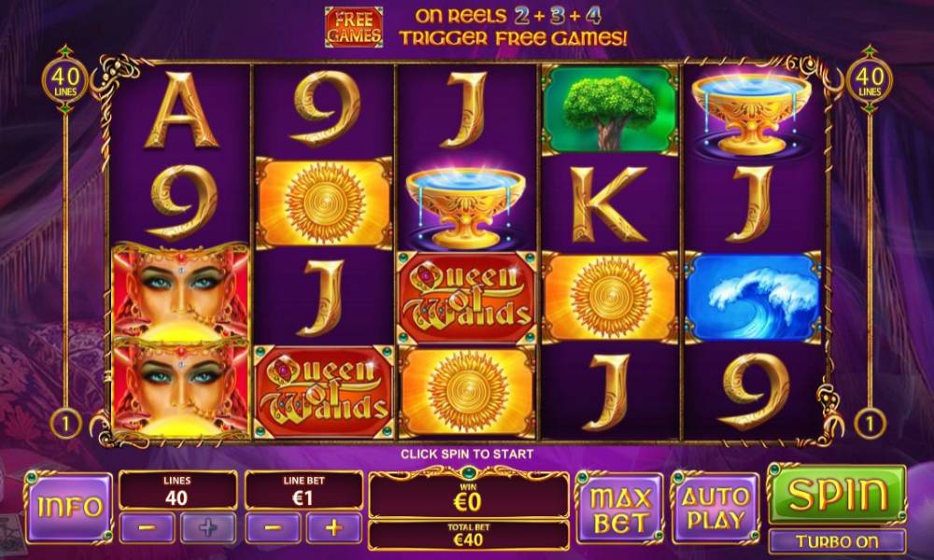This screenshot has width=934, height=560.
Task: Click the Free Games icon at top
Action: 354,27
